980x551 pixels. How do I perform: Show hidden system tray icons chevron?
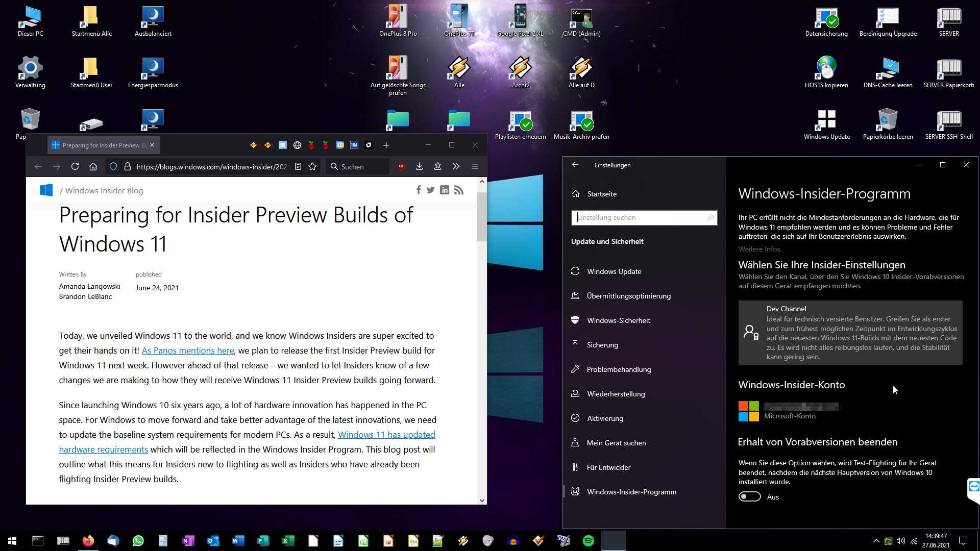(x=876, y=541)
